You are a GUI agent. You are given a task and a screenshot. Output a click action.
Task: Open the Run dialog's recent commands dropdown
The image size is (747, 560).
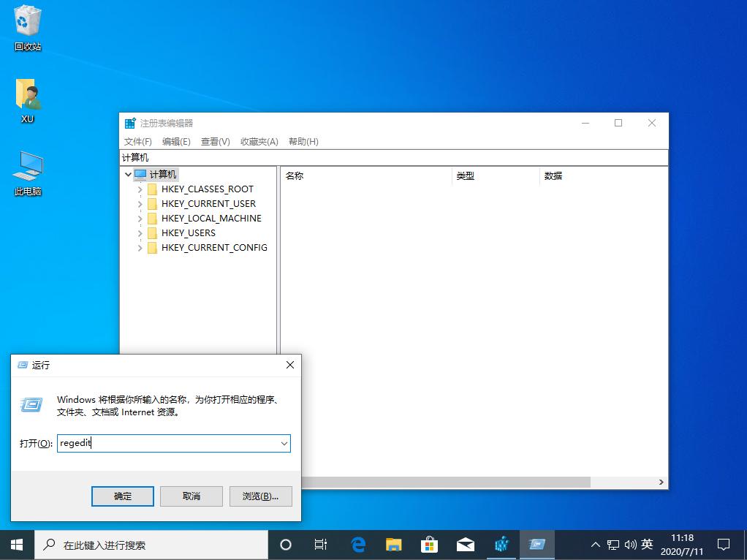(x=284, y=443)
